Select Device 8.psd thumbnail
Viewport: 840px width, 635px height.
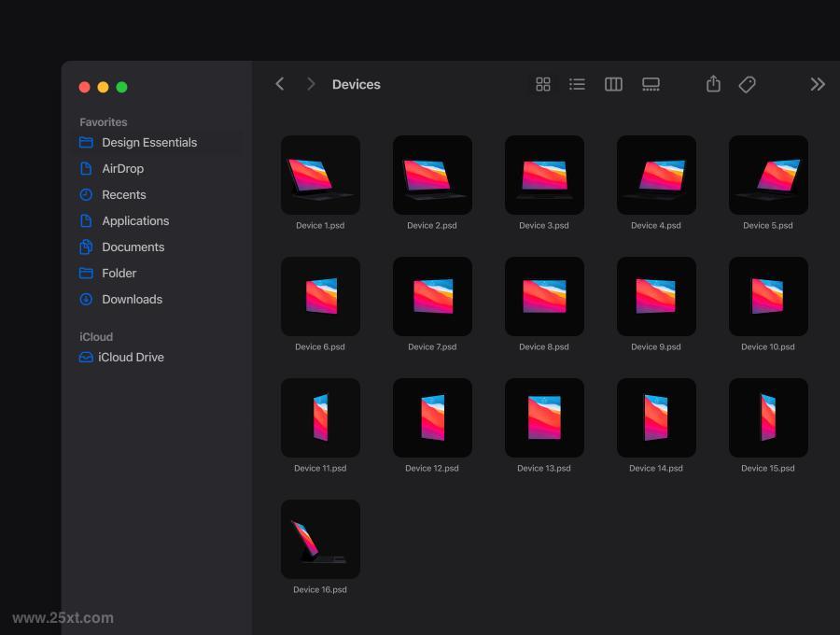click(544, 296)
